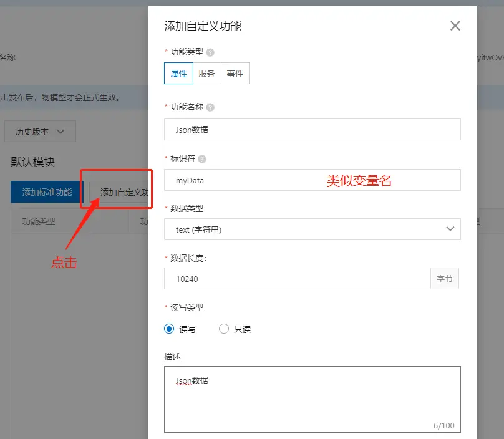
Task: Click the 功能类型 table column header
Action: 39,221
